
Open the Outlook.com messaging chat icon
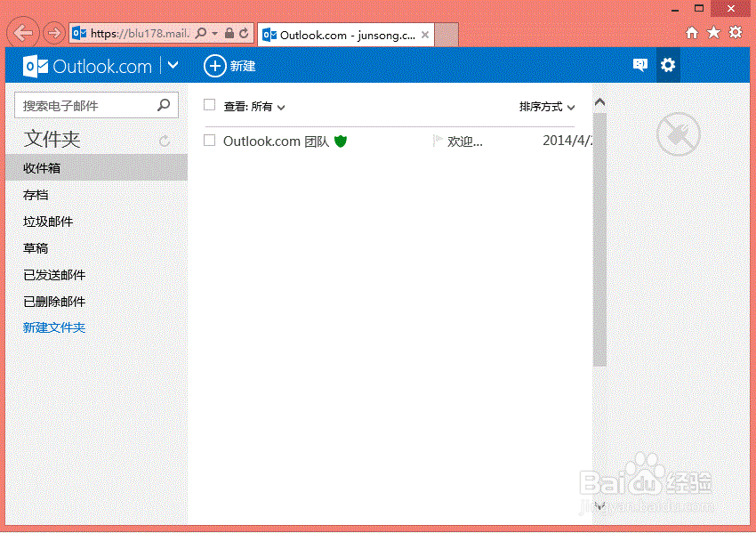tap(639, 65)
